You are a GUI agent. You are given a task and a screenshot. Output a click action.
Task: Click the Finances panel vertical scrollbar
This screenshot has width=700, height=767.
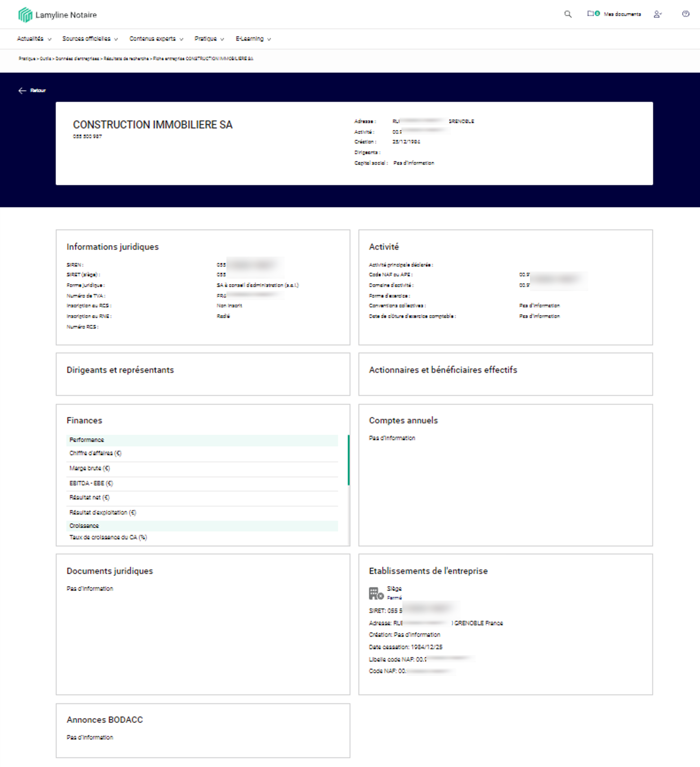coord(348,460)
